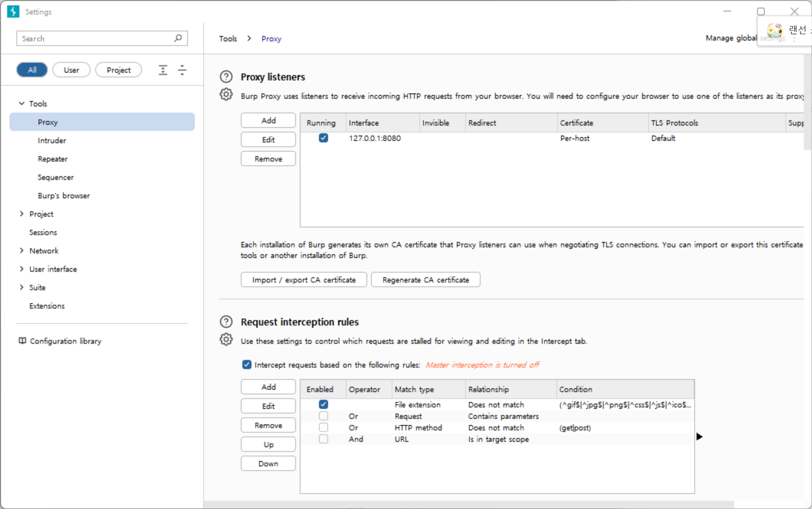Click the horizontal scrollbar at bottom
Image resolution: width=812 pixels, height=509 pixels.
click(x=469, y=505)
